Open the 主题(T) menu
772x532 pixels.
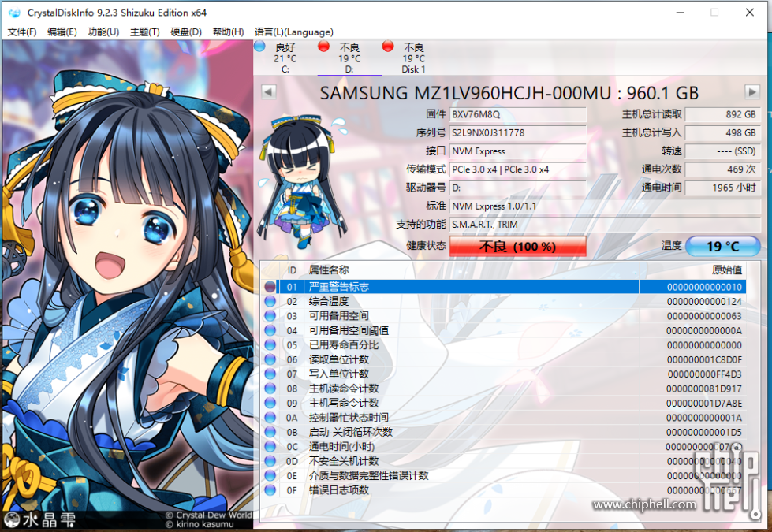coord(145,32)
